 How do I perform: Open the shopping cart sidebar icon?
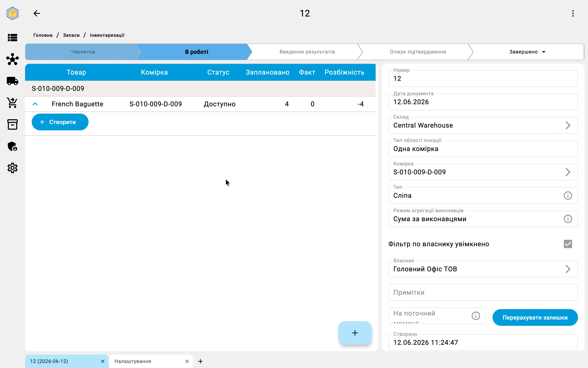(x=12, y=103)
